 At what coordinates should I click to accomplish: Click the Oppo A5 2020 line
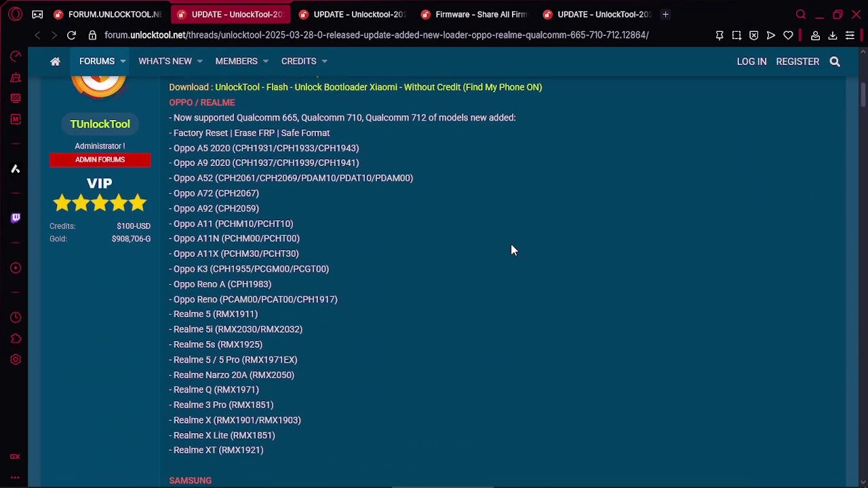pyautogui.click(x=264, y=148)
